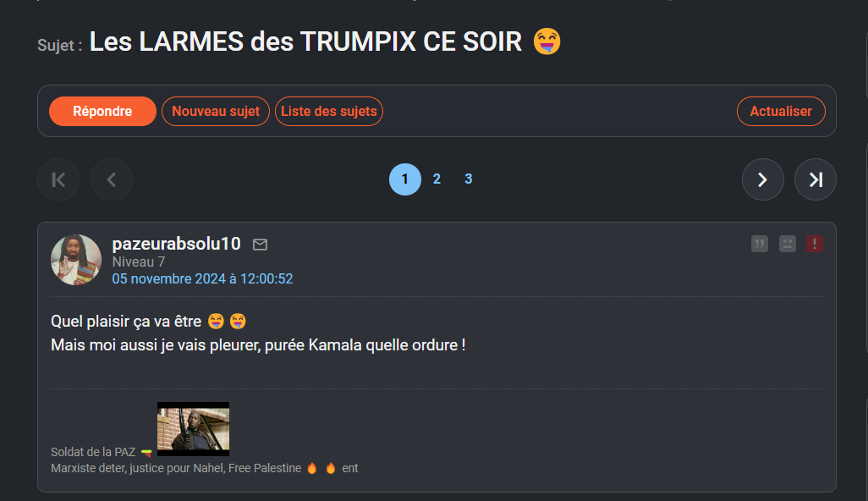Open page 2 of the topic
The height and width of the screenshot is (501, 868).
tap(437, 179)
